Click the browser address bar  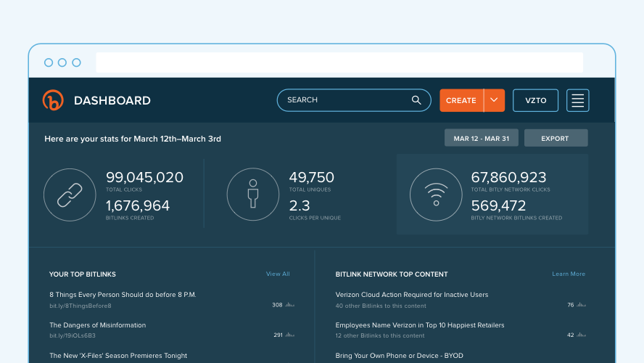coord(339,62)
